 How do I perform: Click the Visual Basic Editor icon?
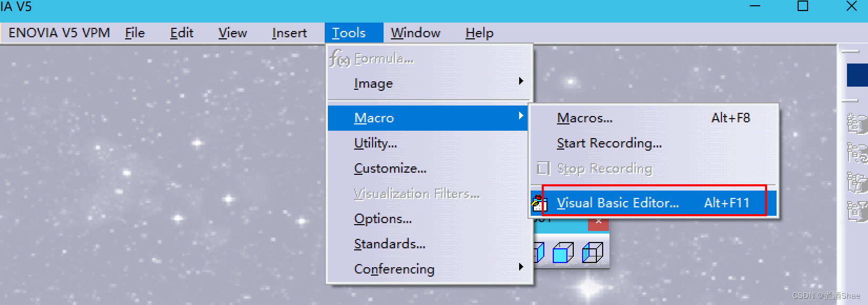[x=539, y=203]
